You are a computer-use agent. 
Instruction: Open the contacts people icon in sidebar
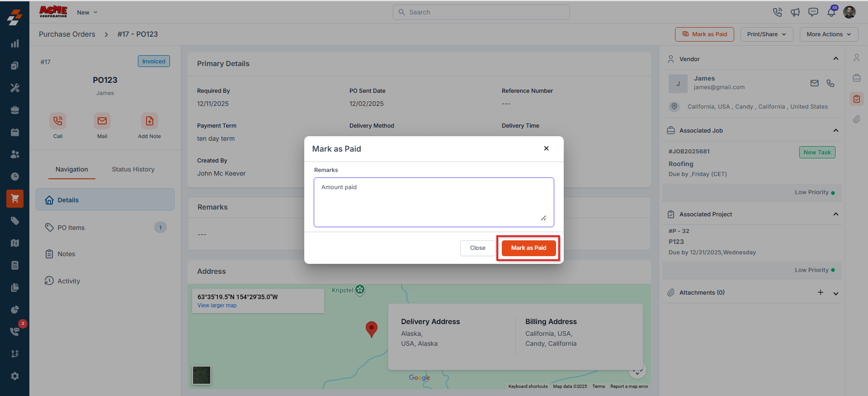pos(15,154)
